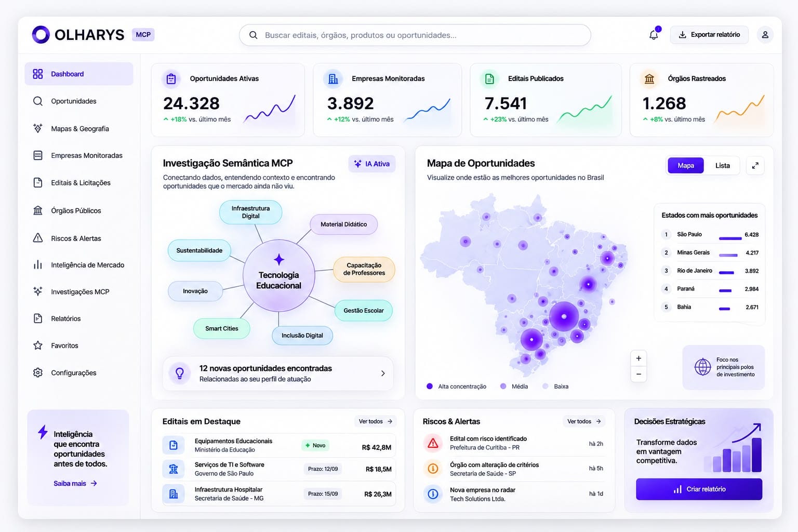Open Ver todos in Editais em Destaque
798x532 pixels.
pyautogui.click(x=375, y=421)
